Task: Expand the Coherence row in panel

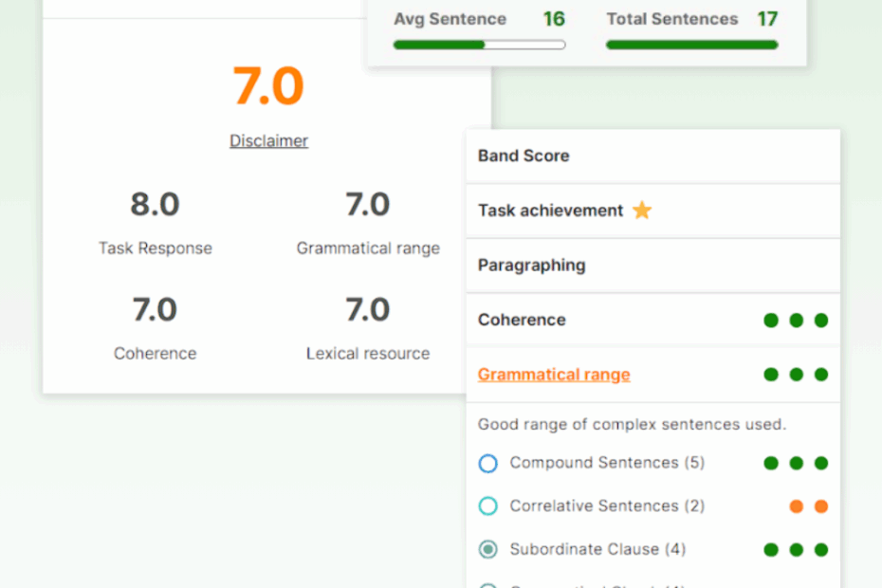Action: tap(653, 320)
